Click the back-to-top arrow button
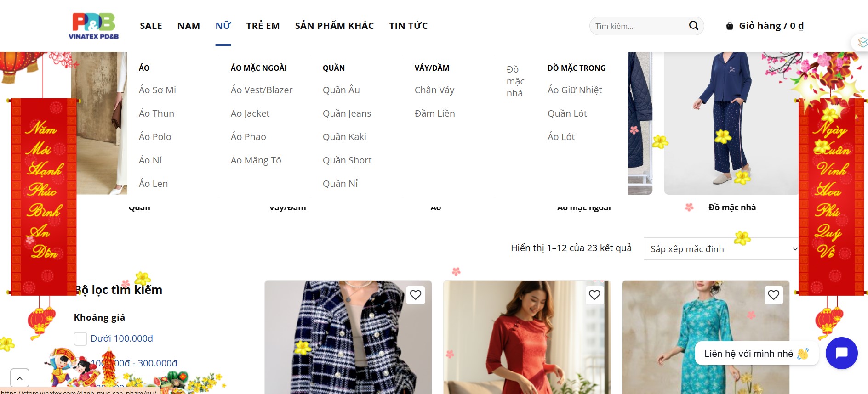 click(x=19, y=378)
